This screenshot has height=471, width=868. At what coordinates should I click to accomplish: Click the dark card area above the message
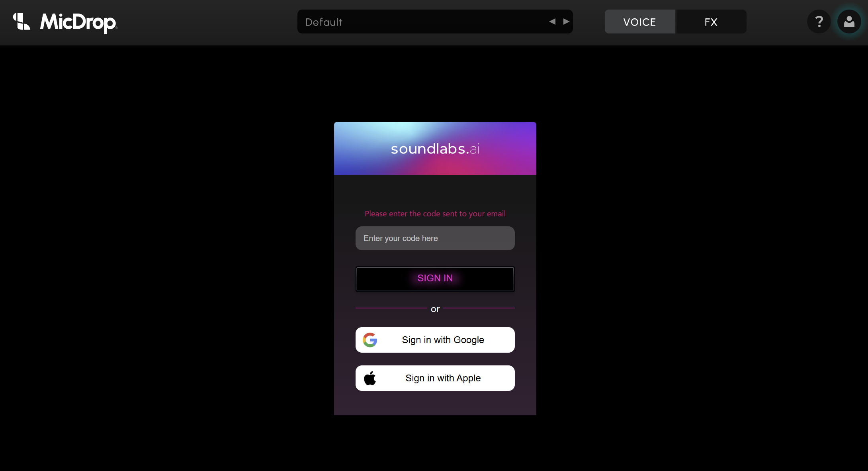tap(435, 191)
